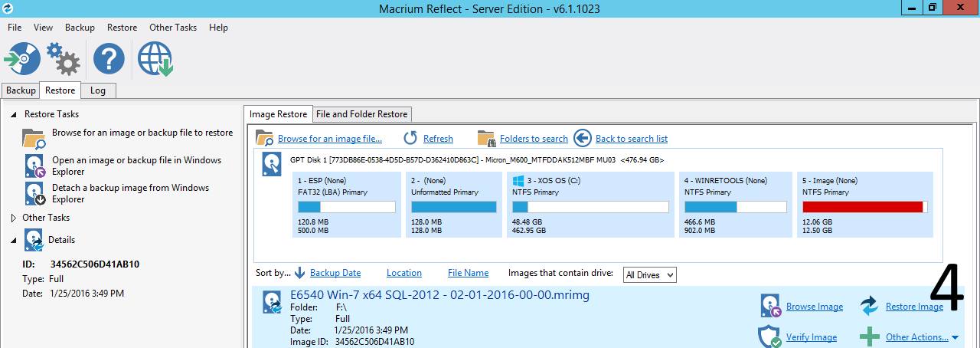Click the ID 34562C506D41AB10 in Details

pos(95,264)
